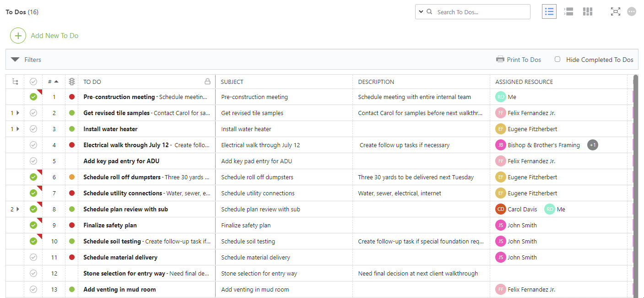Viewport: 644px width, 298px height.
Task: Click the green Add New To Do plus icon
Action: pyautogui.click(x=18, y=36)
